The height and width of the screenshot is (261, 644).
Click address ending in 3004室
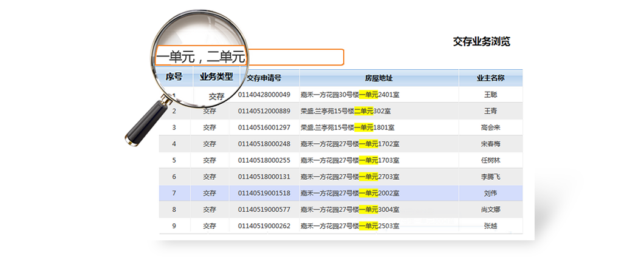coord(350,209)
